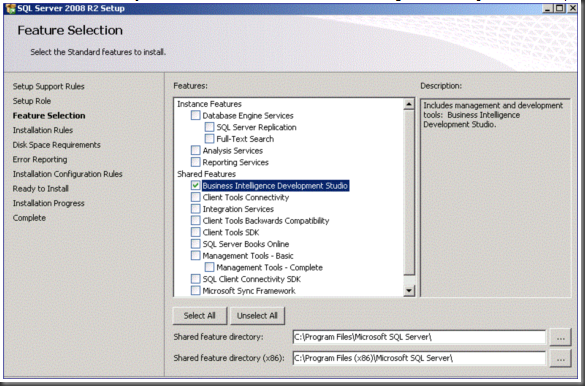
Task: Select the Setup Support Rules step
Action: tap(49, 87)
